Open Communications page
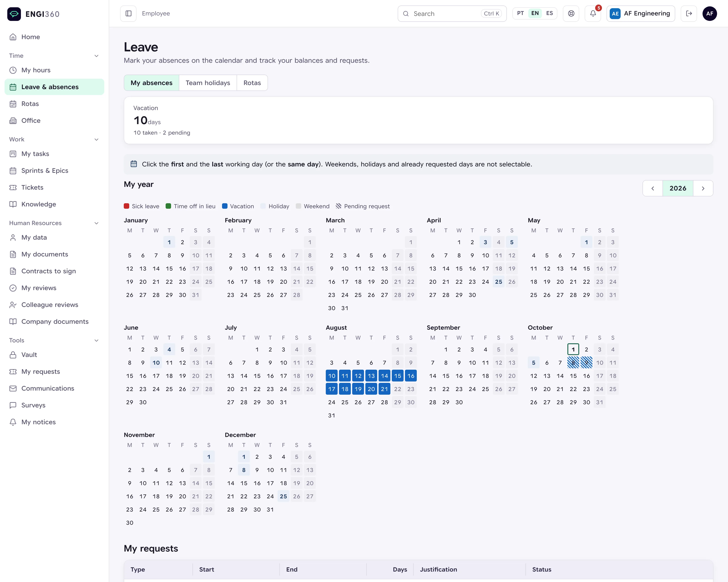 click(x=54, y=388)
